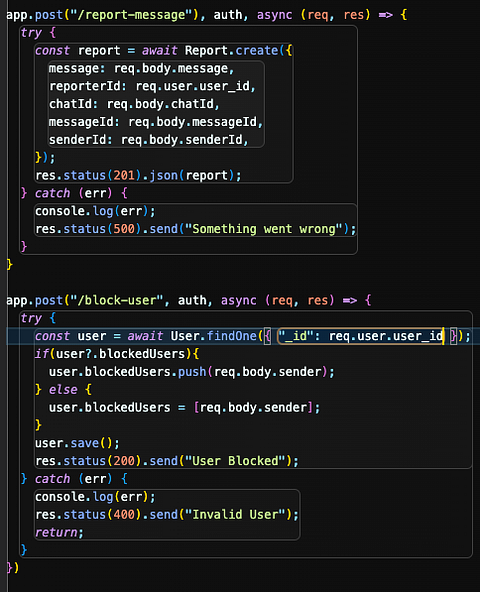Click messageId: req.body.messageId line
This screenshot has width=480, height=592.
point(156,122)
